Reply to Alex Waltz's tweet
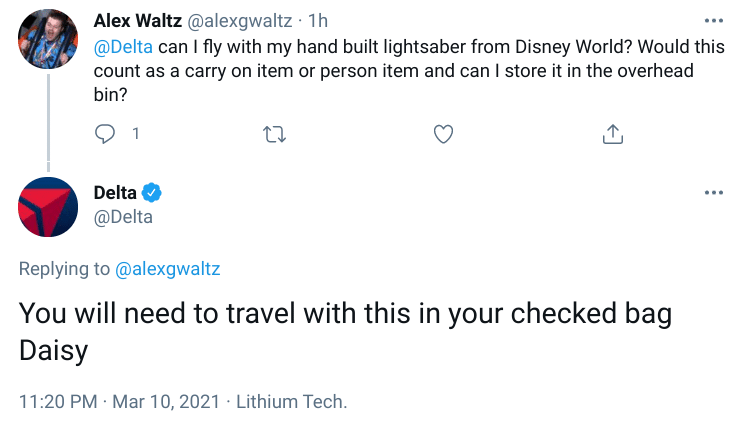The image size is (743, 426). [x=105, y=133]
